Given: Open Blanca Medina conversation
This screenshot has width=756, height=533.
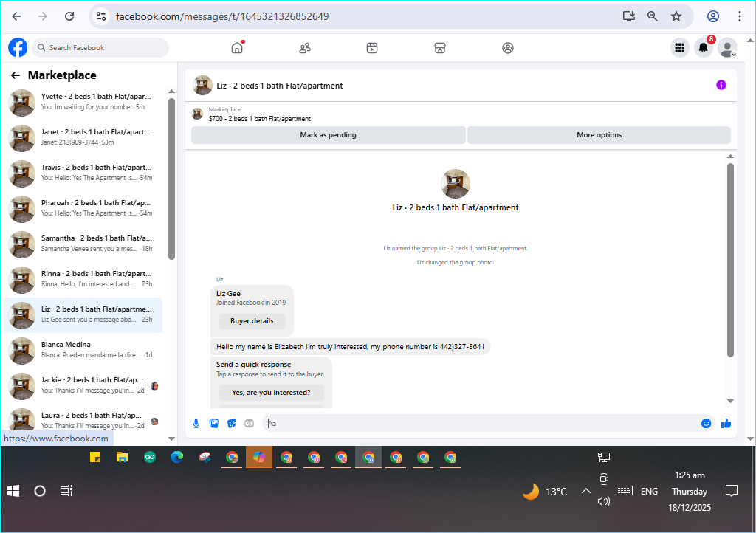Looking at the screenshot, I should [x=83, y=350].
